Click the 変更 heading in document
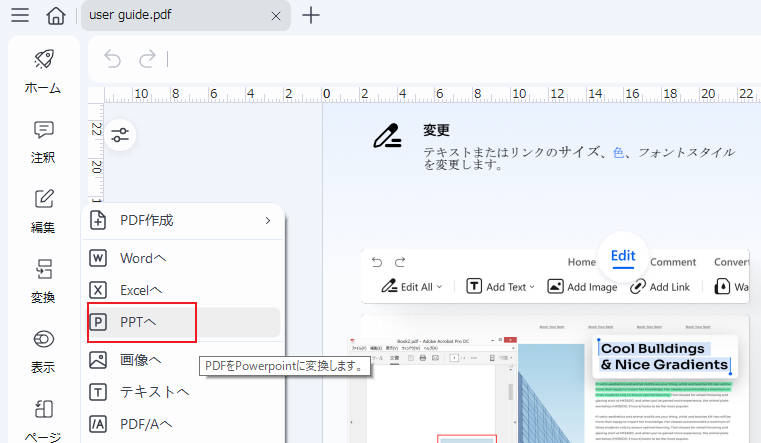This screenshot has width=761, height=443. click(436, 130)
